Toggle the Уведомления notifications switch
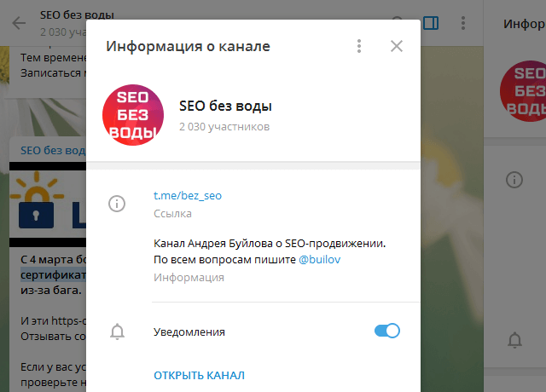This screenshot has height=392, width=546. point(386,331)
